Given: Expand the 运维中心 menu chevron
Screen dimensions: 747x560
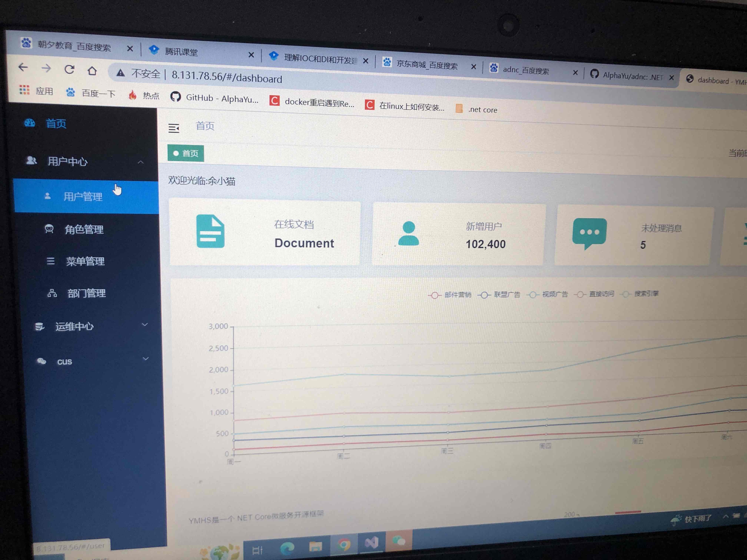Looking at the screenshot, I should [145, 325].
